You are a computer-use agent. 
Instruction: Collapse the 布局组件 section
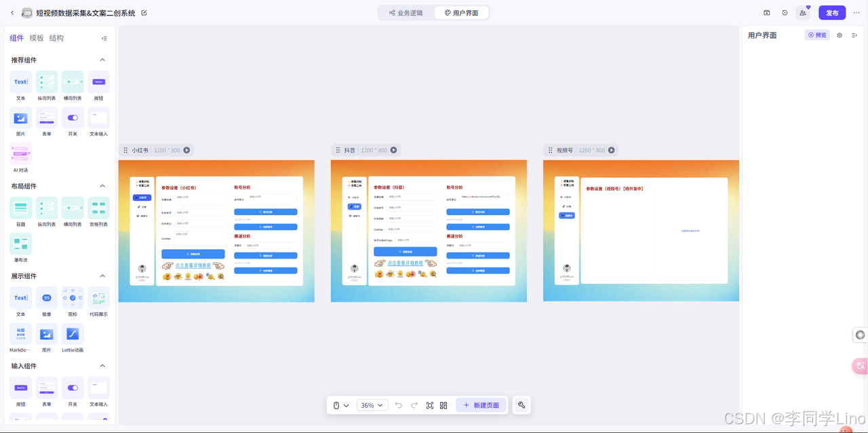click(102, 186)
